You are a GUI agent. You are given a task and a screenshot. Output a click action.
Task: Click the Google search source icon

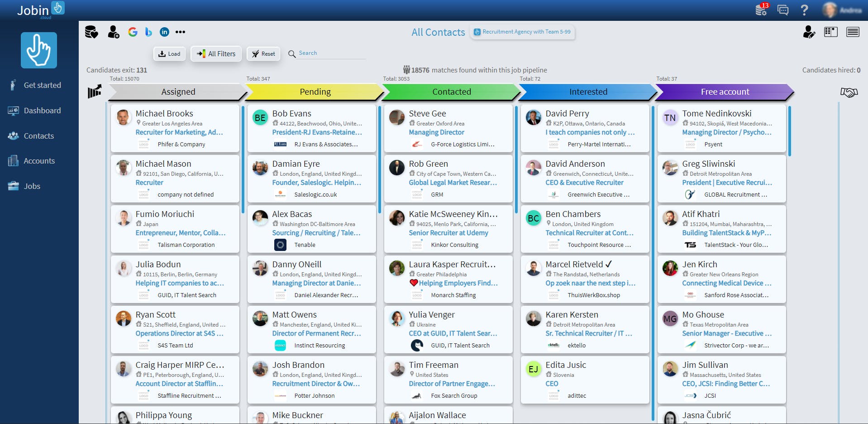coord(133,32)
